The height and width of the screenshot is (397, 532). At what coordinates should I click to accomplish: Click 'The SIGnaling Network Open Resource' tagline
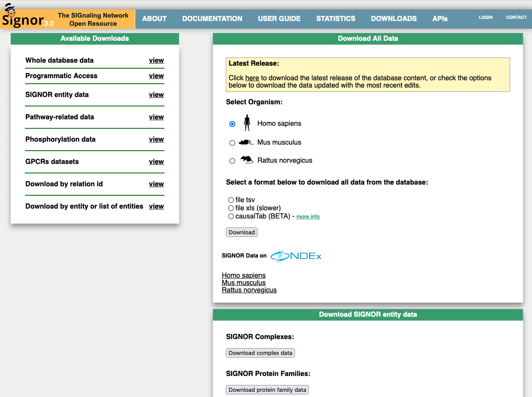[x=93, y=19]
